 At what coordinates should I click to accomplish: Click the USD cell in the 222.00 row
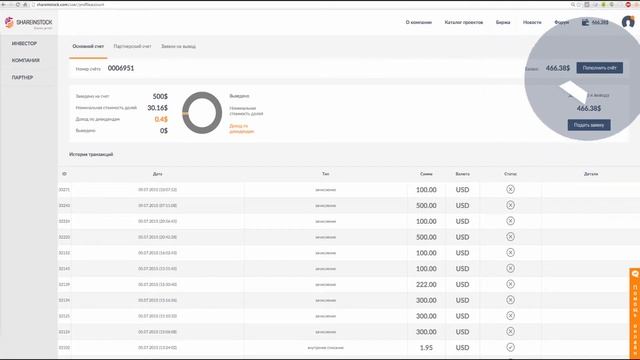(462, 284)
